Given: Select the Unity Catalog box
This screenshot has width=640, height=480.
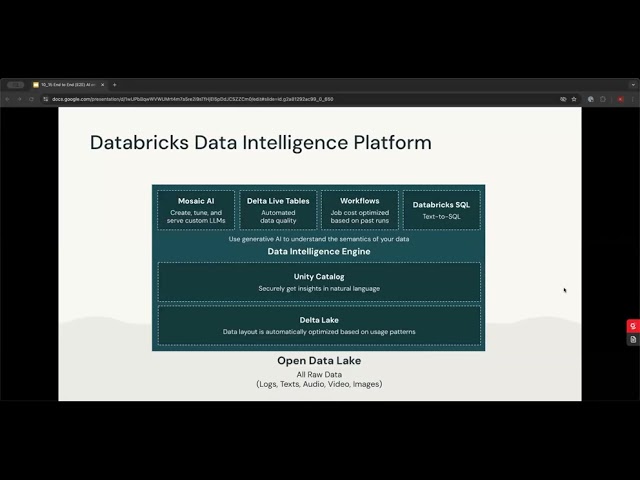Looking at the screenshot, I should [319, 282].
